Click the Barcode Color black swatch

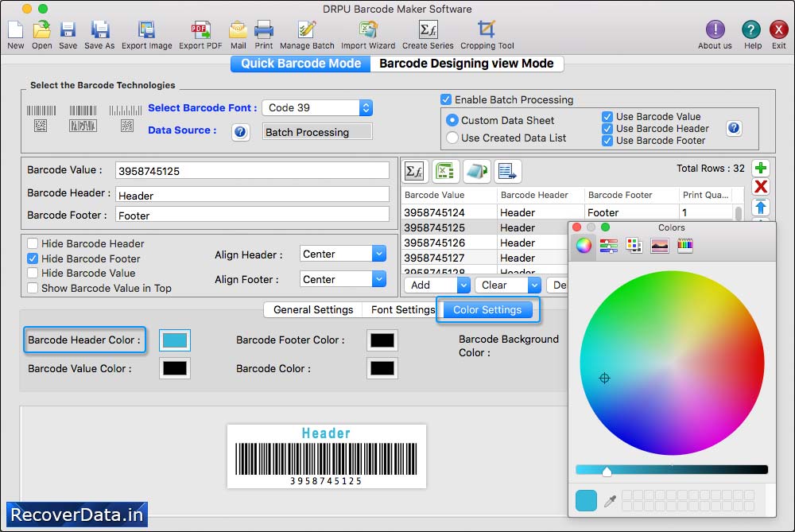click(382, 368)
